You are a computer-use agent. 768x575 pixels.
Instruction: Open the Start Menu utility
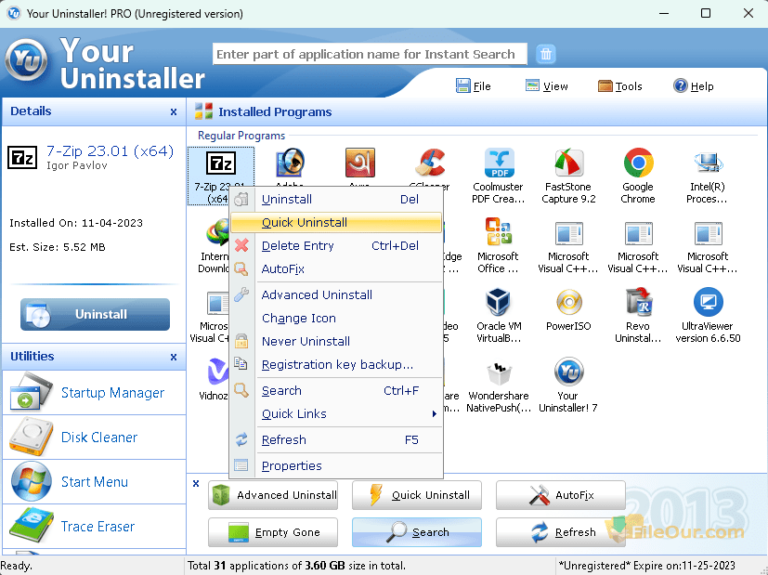tap(94, 482)
